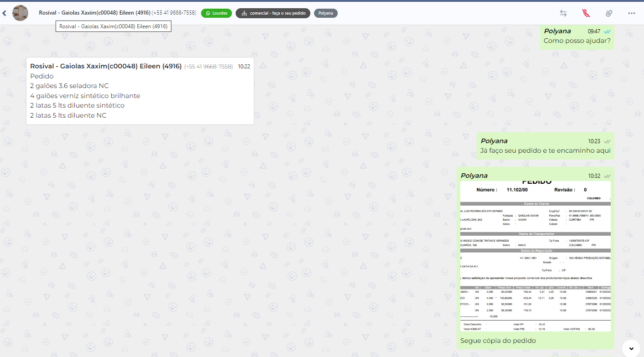Click delivery checkmarks on 10:23 message
This screenshot has height=357, width=644.
tap(607, 141)
